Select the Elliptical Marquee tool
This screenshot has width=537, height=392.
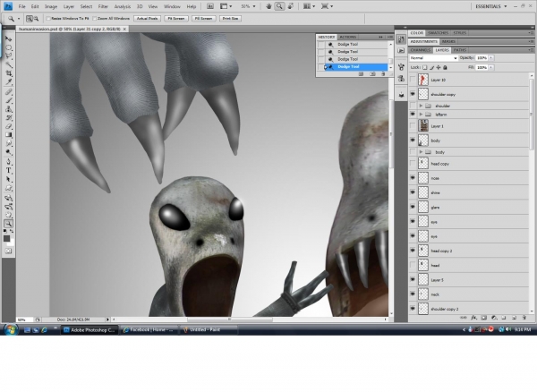click(8, 47)
